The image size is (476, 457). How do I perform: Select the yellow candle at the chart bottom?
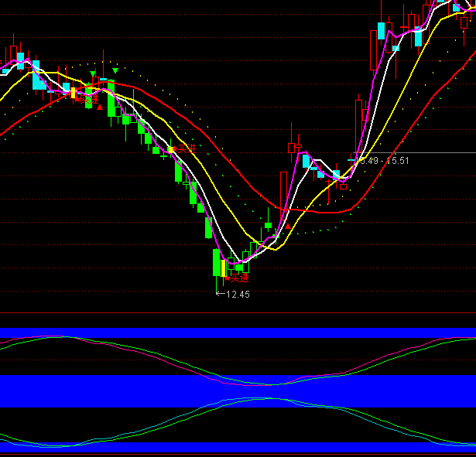(x=223, y=268)
